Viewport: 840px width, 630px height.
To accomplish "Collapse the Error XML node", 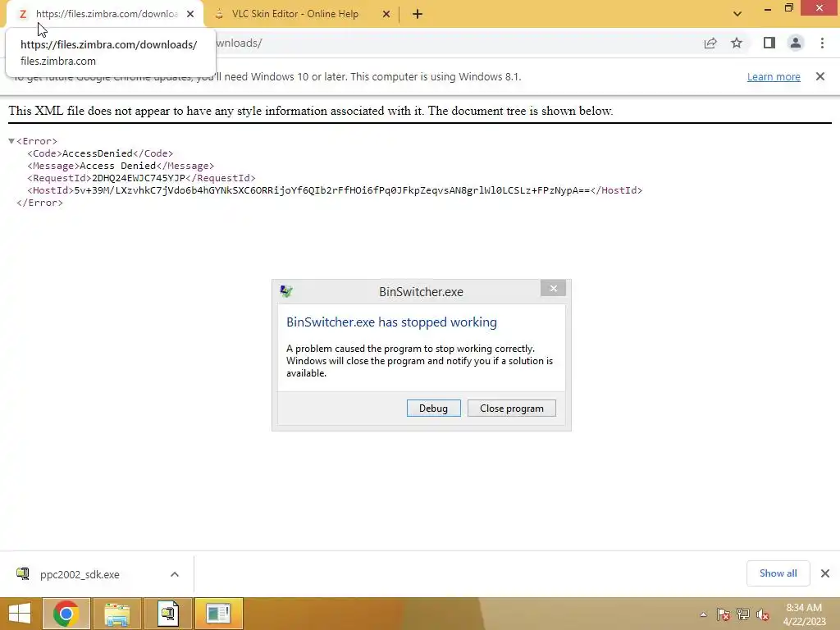I will coord(11,141).
